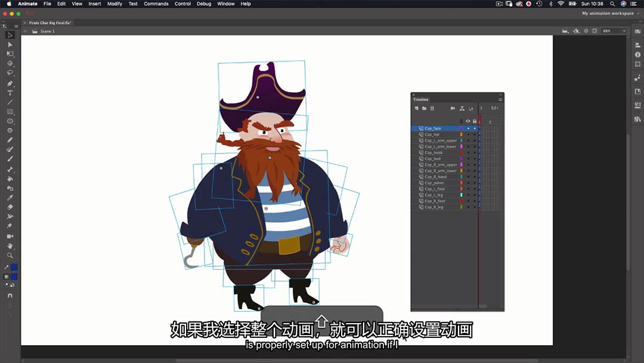Click the Cap_hook layer outline color
644x363 pixels.
tap(461, 152)
